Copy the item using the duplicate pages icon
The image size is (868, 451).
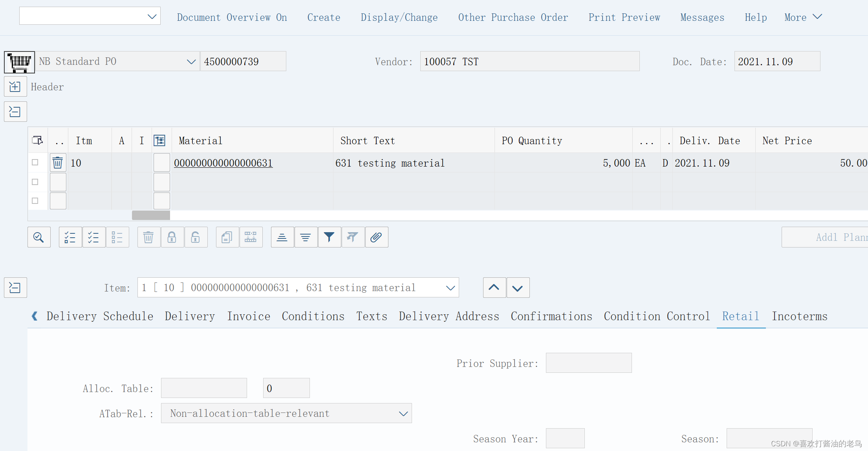[x=227, y=237]
